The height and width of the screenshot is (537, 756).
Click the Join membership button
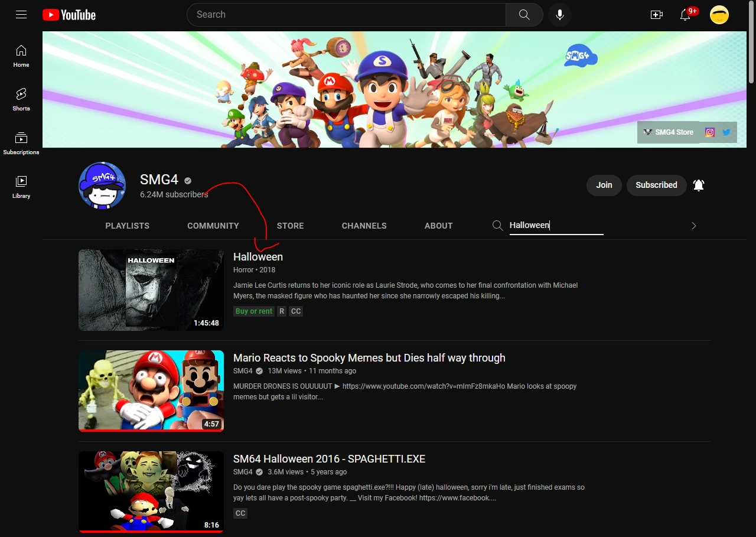[604, 185]
